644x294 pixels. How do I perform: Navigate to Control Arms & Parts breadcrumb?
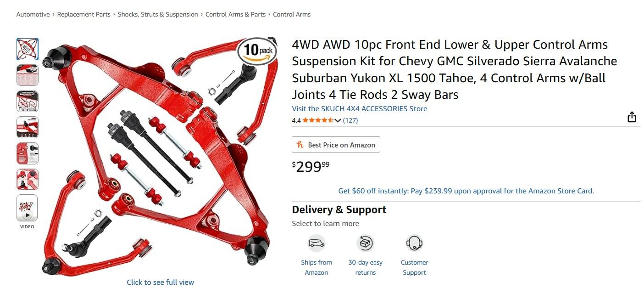click(235, 14)
